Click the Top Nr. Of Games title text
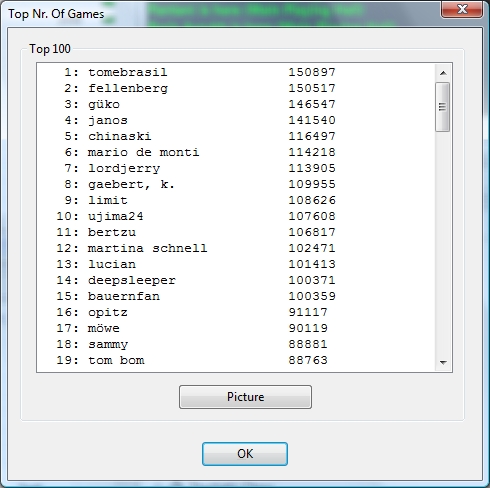Image resolution: width=490 pixels, height=488 pixels. point(56,14)
